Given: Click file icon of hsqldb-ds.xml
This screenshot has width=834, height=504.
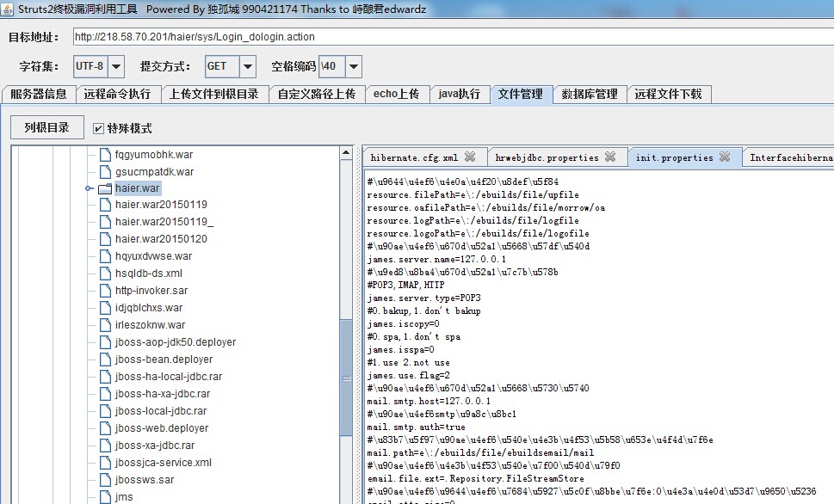Looking at the screenshot, I should pyautogui.click(x=105, y=274).
